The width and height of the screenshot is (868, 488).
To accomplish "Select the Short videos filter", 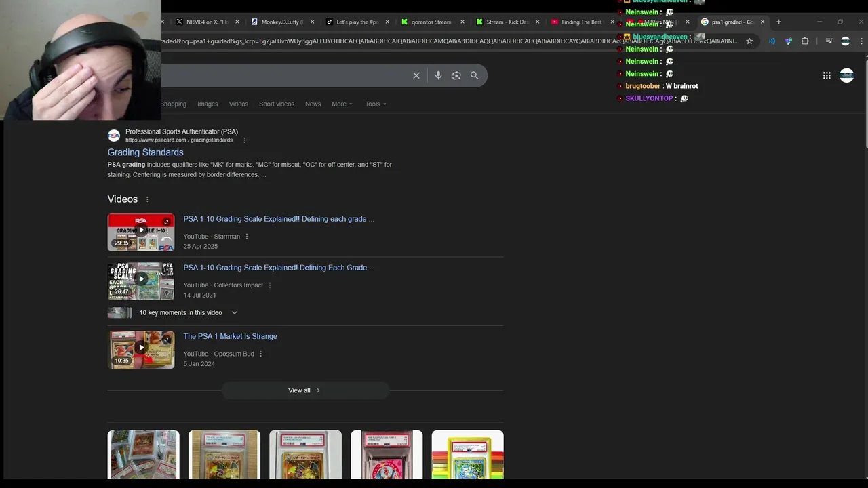I will click(x=277, y=104).
